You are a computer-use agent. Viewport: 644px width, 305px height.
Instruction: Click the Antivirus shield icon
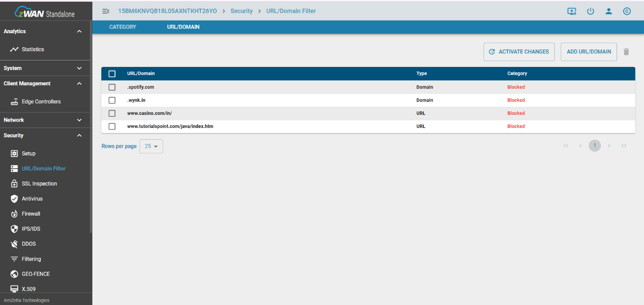click(14, 199)
